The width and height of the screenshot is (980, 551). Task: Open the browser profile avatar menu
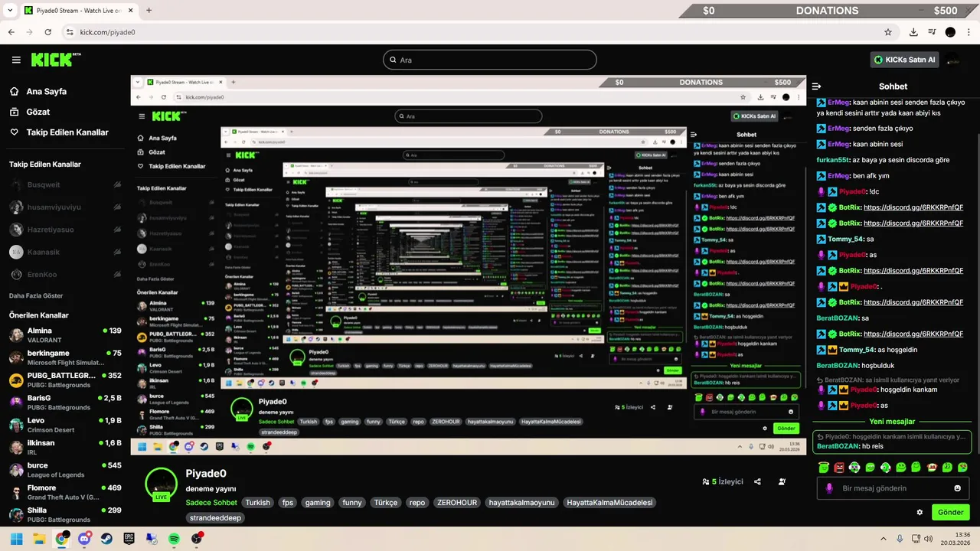click(950, 32)
